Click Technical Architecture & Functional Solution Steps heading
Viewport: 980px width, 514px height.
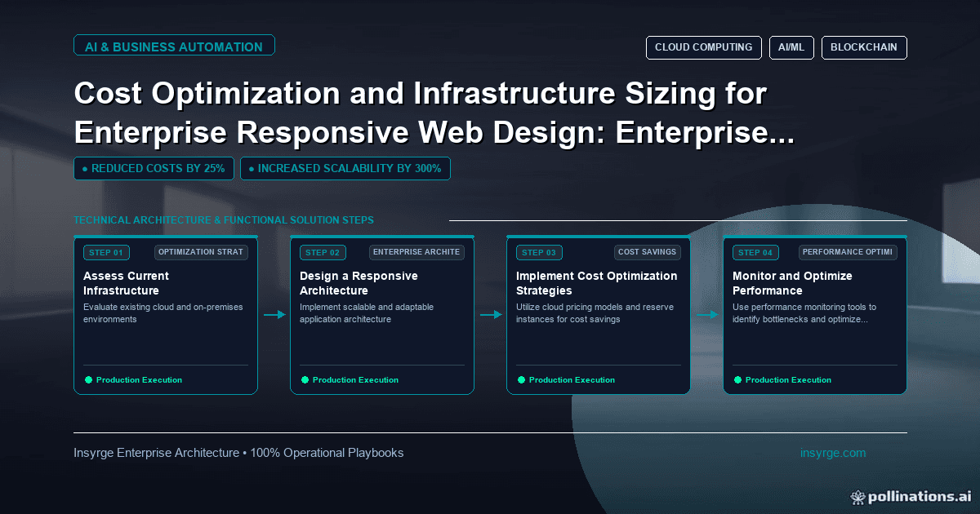tap(224, 220)
